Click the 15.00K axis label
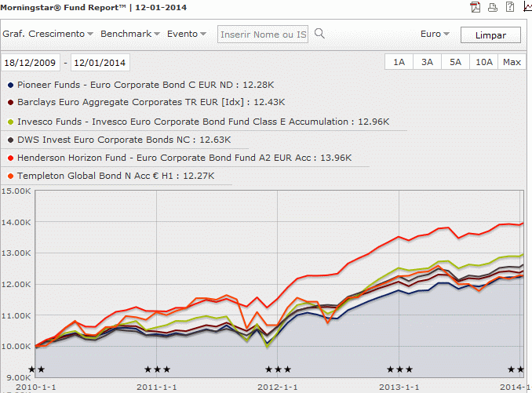532x393 pixels. click(16, 191)
